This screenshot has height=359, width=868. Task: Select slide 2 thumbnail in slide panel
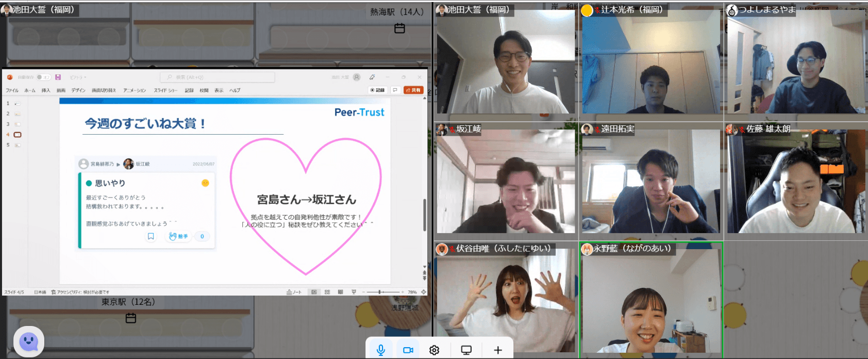pyautogui.click(x=18, y=114)
